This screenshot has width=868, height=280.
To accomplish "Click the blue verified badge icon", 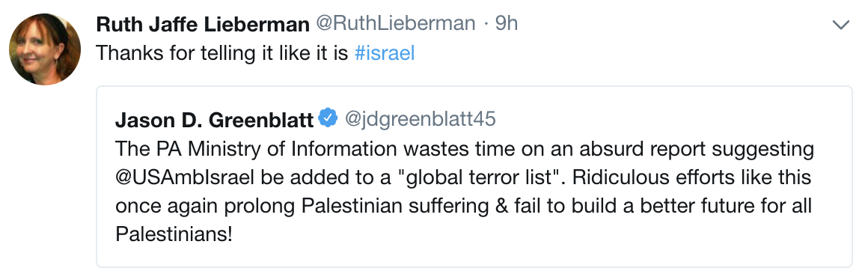I will coord(328,118).
